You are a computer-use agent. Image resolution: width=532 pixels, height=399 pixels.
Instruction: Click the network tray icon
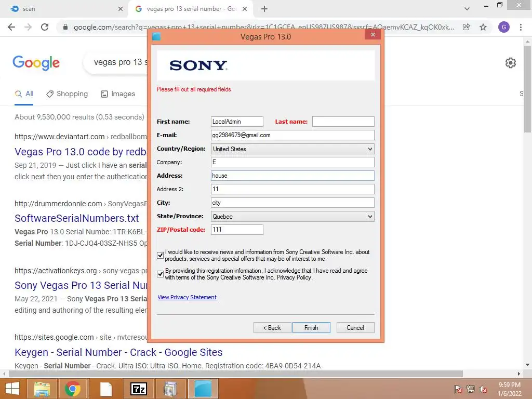(x=471, y=389)
